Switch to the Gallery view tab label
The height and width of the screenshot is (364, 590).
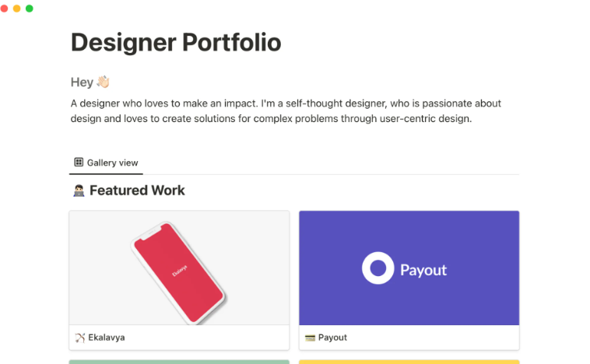point(112,163)
